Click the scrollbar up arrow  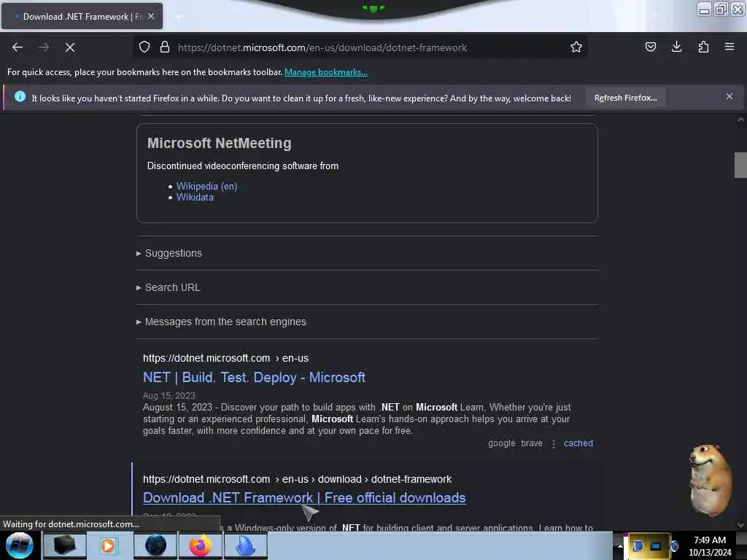coord(740,120)
